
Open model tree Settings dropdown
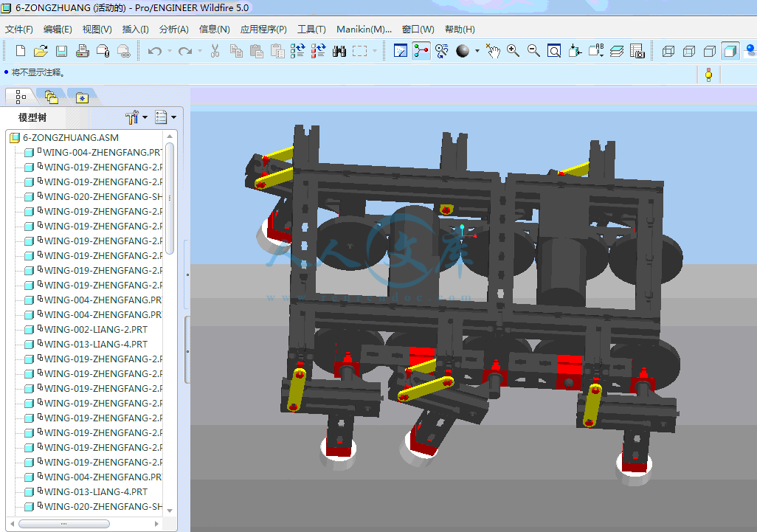[x=136, y=117]
